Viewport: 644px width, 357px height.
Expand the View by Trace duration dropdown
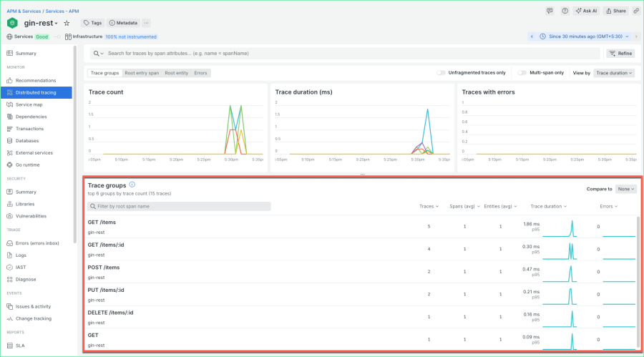(615, 73)
